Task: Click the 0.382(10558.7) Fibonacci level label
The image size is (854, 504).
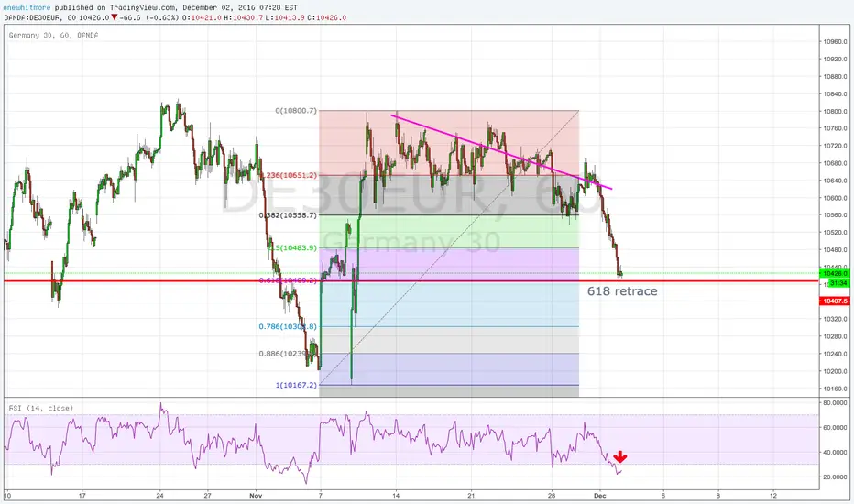Action: [288, 215]
